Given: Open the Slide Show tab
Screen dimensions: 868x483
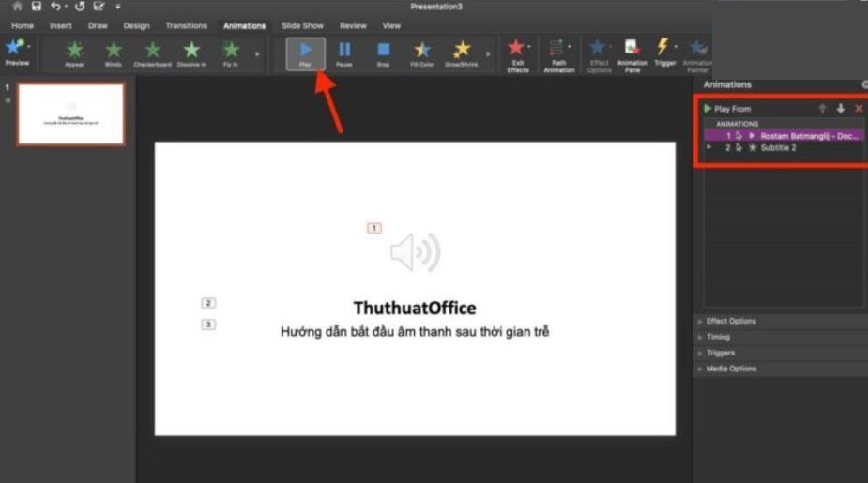Looking at the screenshot, I should (302, 25).
